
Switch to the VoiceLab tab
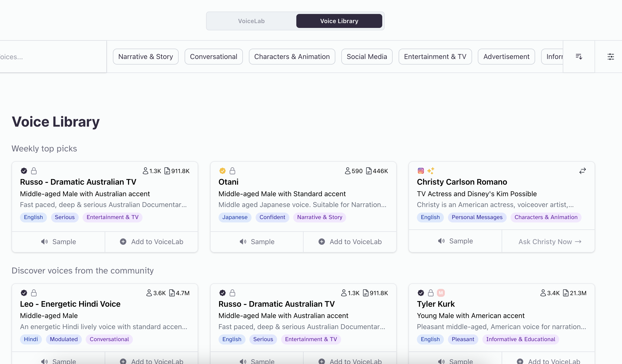[251, 21]
